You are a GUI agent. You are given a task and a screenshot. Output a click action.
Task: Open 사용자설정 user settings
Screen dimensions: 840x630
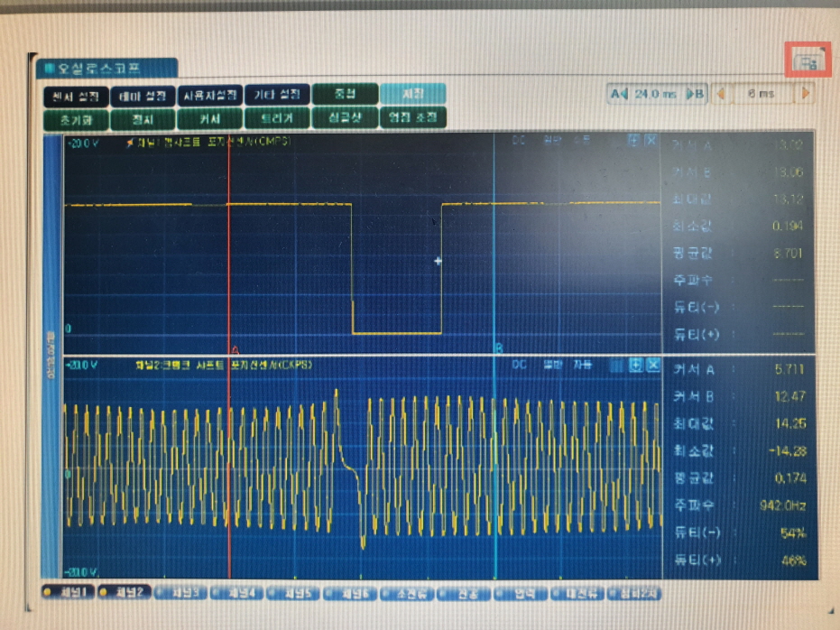[x=210, y=95]
